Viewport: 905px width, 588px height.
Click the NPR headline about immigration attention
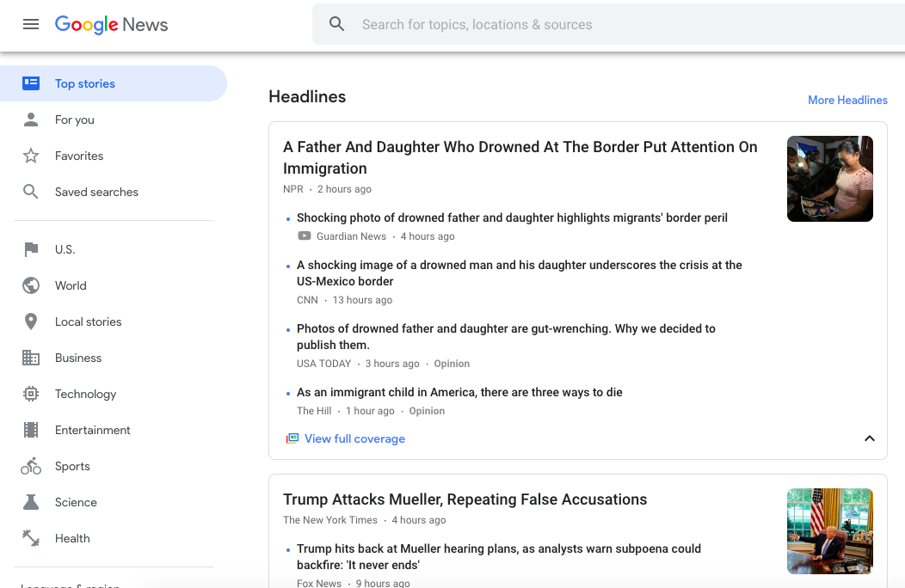click(520, 157)
